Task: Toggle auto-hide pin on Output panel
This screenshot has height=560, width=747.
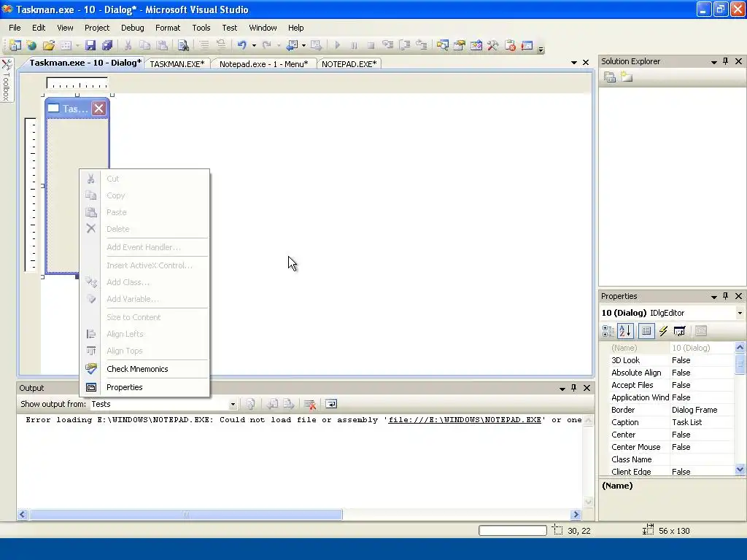Action: (x=573, y=388)
